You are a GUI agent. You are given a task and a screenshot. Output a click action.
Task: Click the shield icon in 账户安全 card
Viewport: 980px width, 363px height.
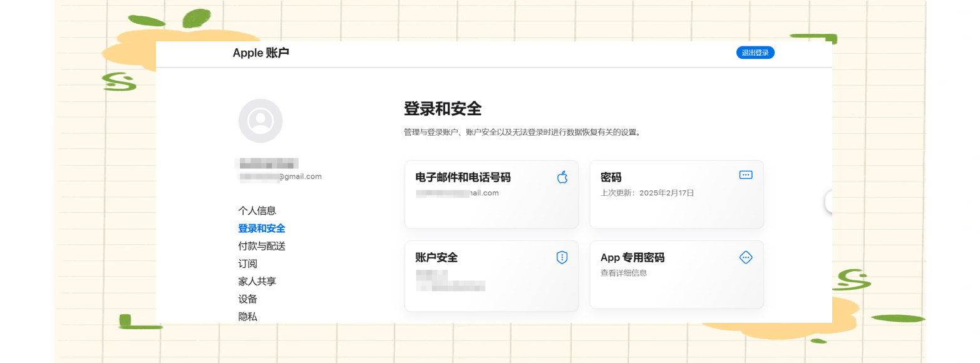[562, 257]
